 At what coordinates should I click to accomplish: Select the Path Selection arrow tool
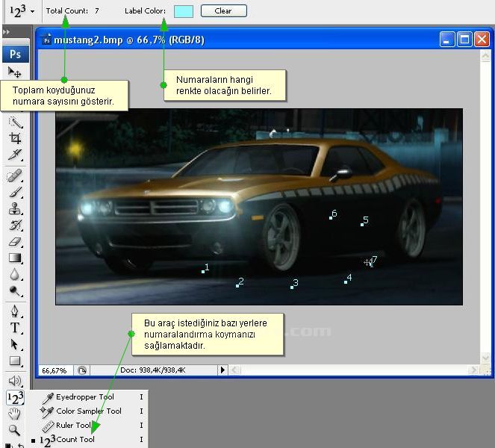tap(15, 344)
